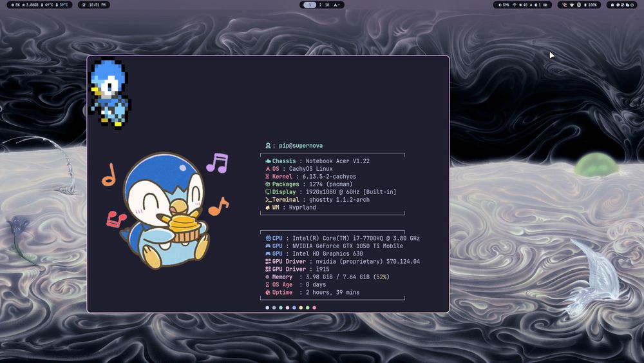Click the CPU chip icon
This screenshot has width=644, height=363.
pos(268,238)
